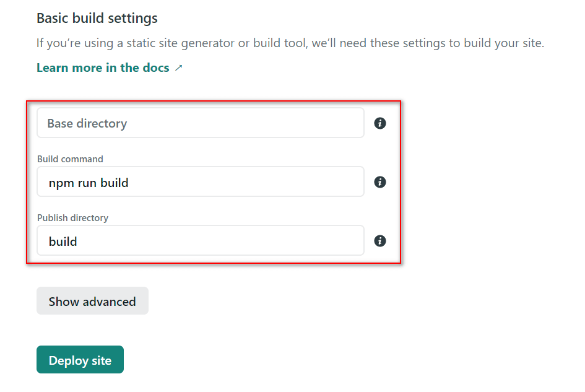Click the info circle next to npm run build

click(x=379, y=182)
